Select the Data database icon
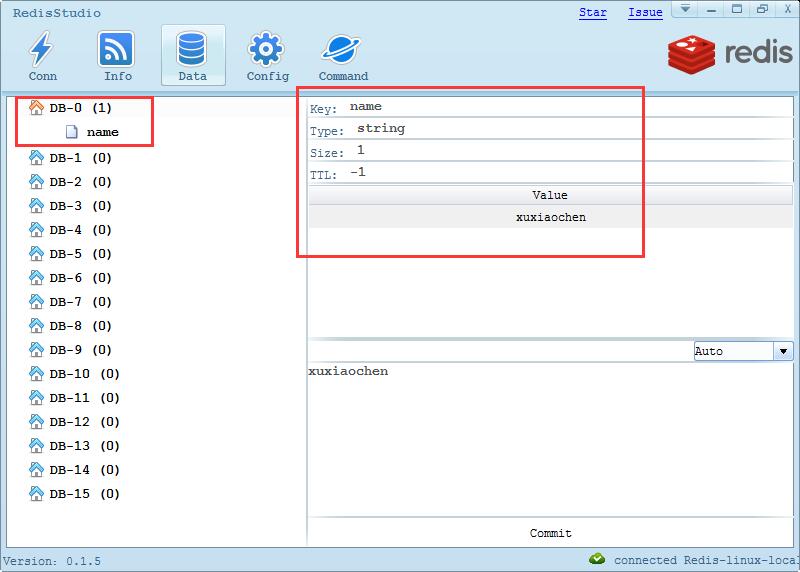The width and height of the screenshot is (800, 572). click(192, 48)
